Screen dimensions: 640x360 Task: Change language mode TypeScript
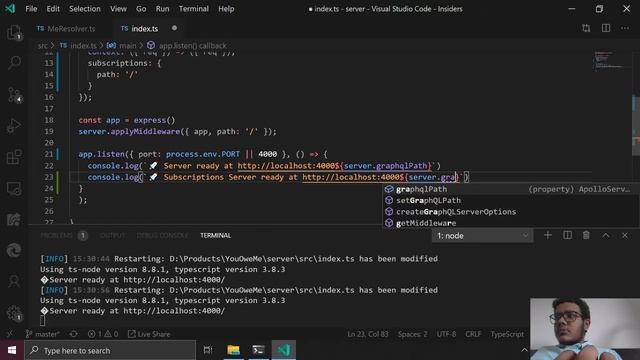507,334
